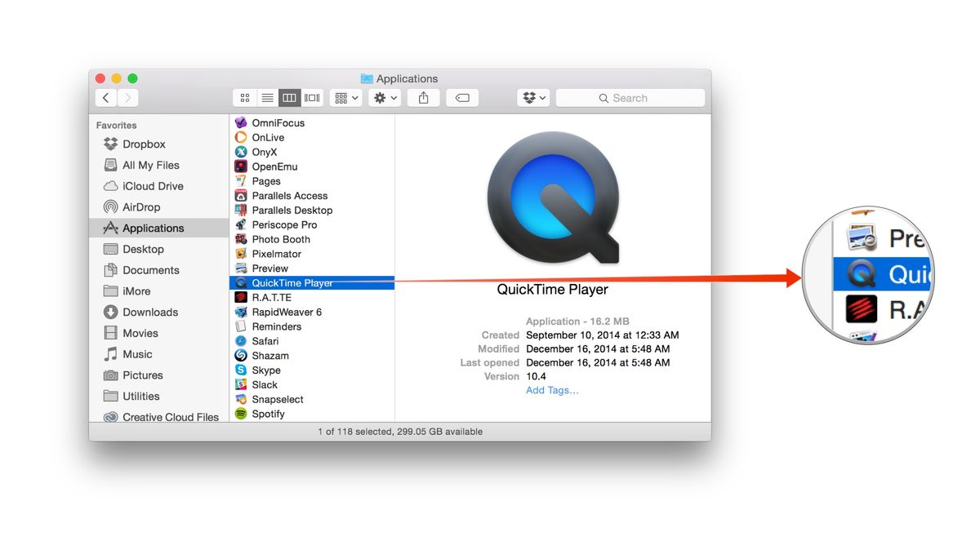Click the back navigation button
This screenshot has width=980, height=550.
(x=106, y=97)
